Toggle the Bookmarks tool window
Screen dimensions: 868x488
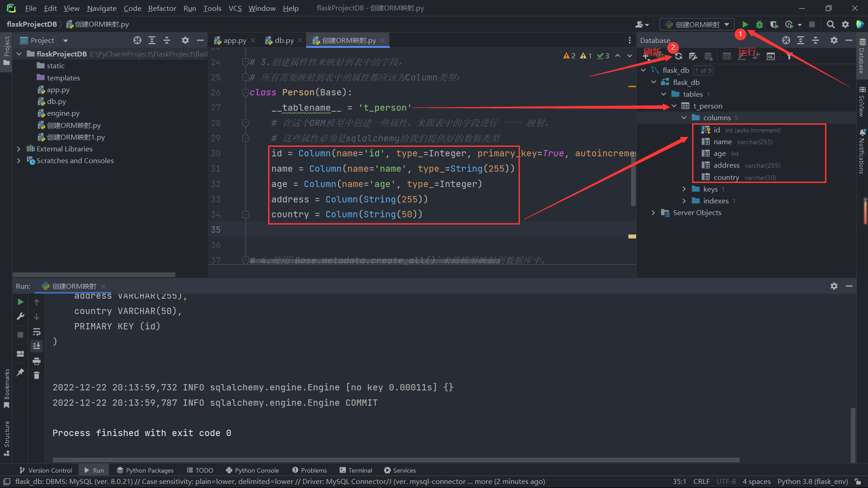[x=6, y=388]
